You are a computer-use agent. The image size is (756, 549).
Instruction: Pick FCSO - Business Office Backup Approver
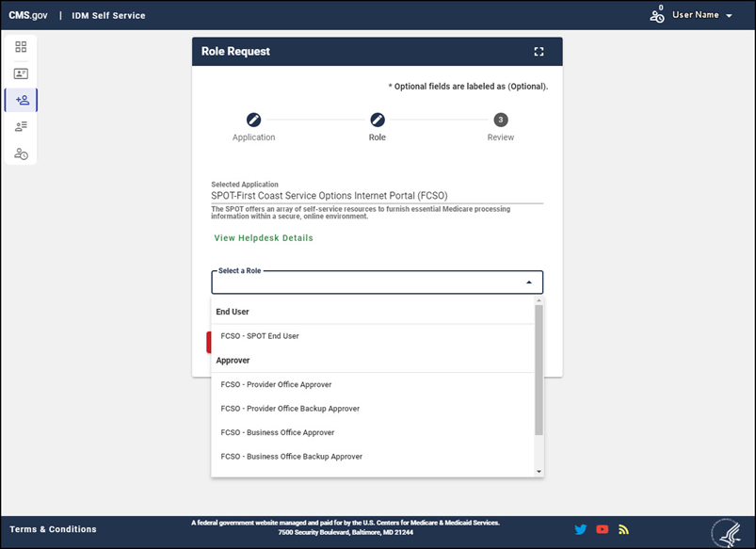point(291,457)
